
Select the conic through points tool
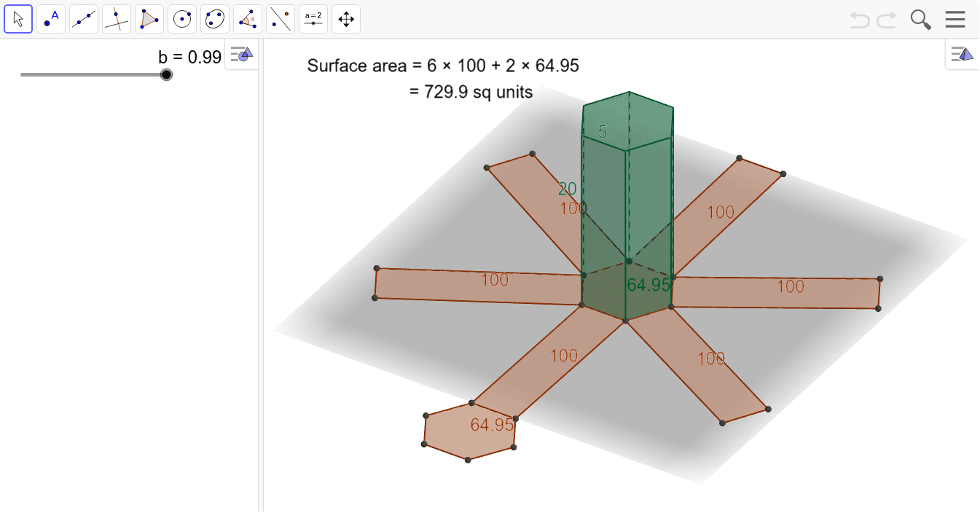[214, 18]
